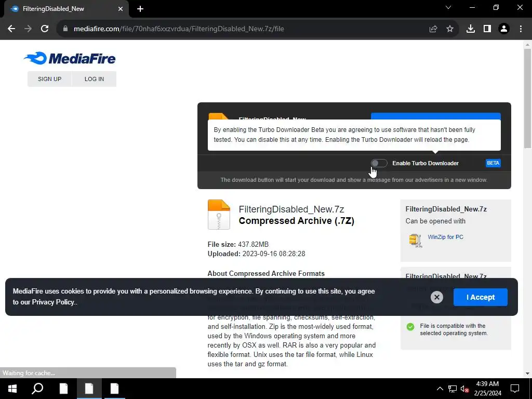
Task: Enable the Turbo Downloader toggle
Action: coord(379,163)
